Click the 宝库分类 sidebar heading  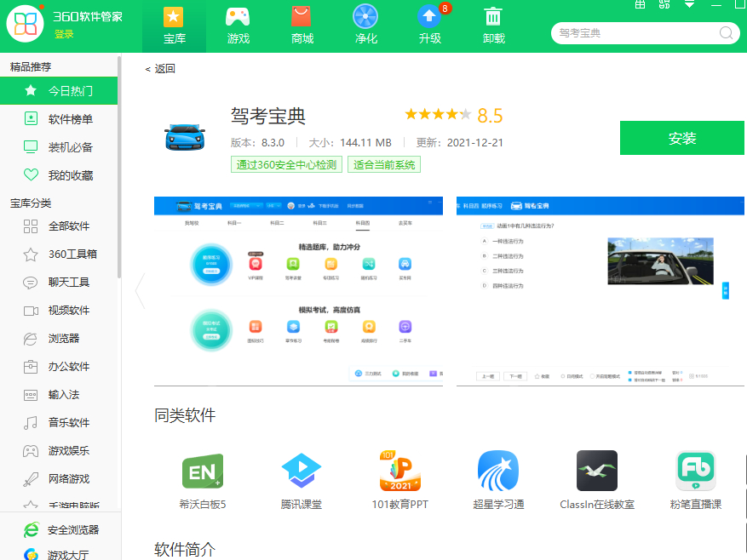click(31, 203)
